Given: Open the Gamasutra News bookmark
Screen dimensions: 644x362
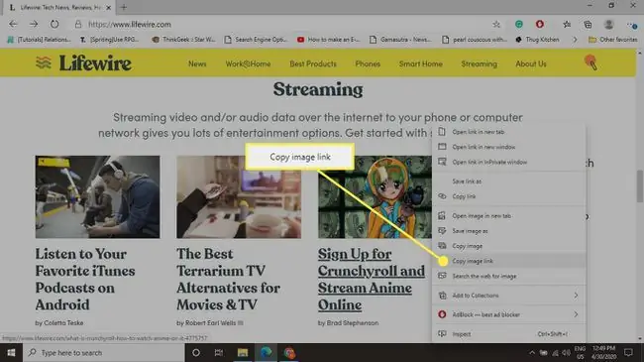Looking at the screenshot, I should (400, 40).
